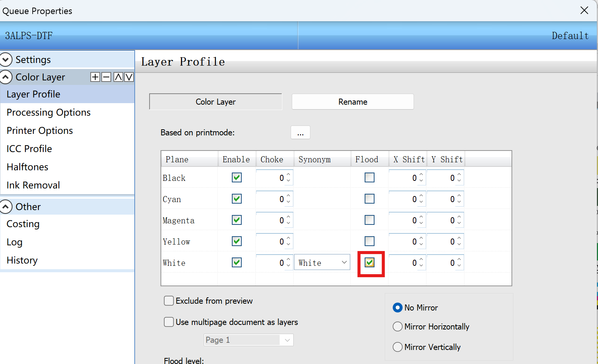Click the Color Layer name button
Viewport: 598px width, 364px height.
point(216,102)
